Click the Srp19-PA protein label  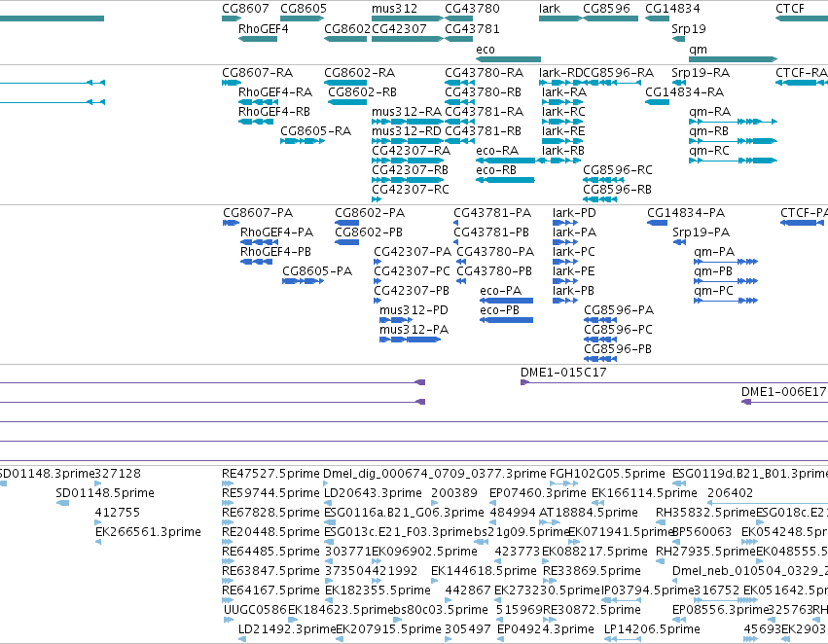(701, 233)
